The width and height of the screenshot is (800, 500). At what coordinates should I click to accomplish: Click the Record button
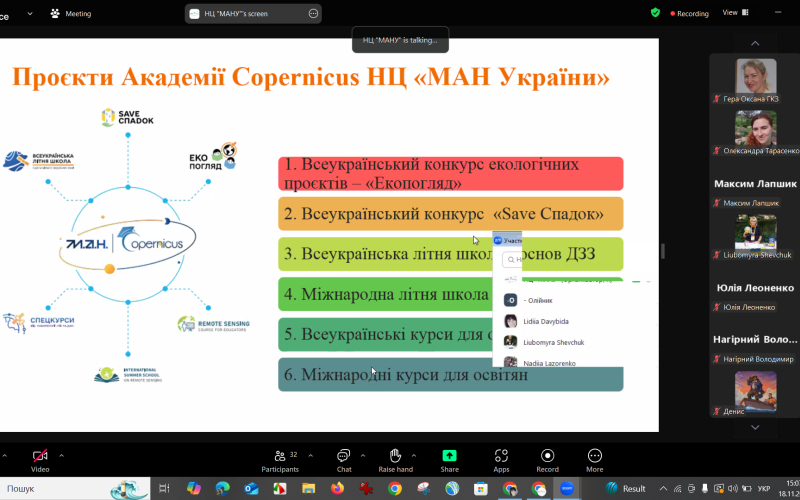(547, 460)
